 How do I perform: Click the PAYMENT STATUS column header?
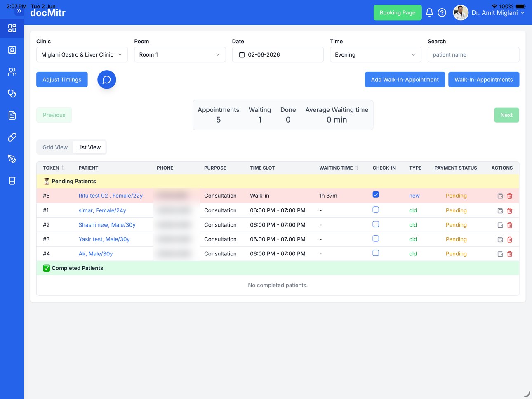pos(456,168)
